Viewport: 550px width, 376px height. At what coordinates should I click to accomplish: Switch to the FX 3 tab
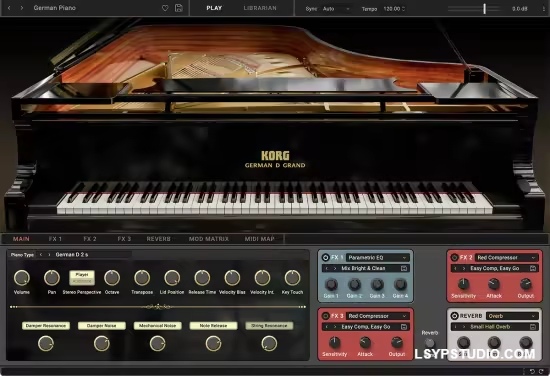click(x=124, y=239)
